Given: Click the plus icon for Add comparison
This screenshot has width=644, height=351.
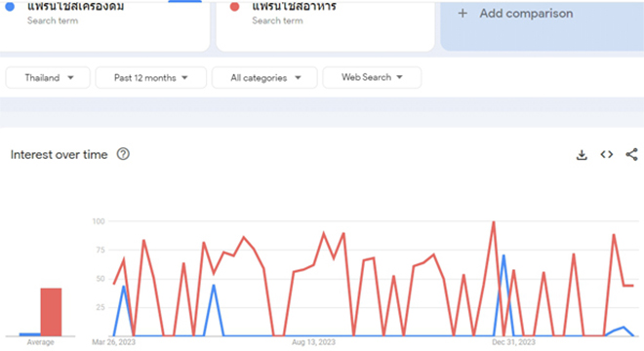Looking at the screenshot, I should pyautogui.click(x=463, y=13).
